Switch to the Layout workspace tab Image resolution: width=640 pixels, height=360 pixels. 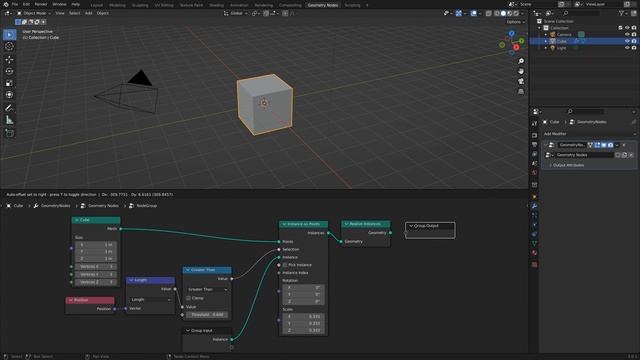coord(97,5)
